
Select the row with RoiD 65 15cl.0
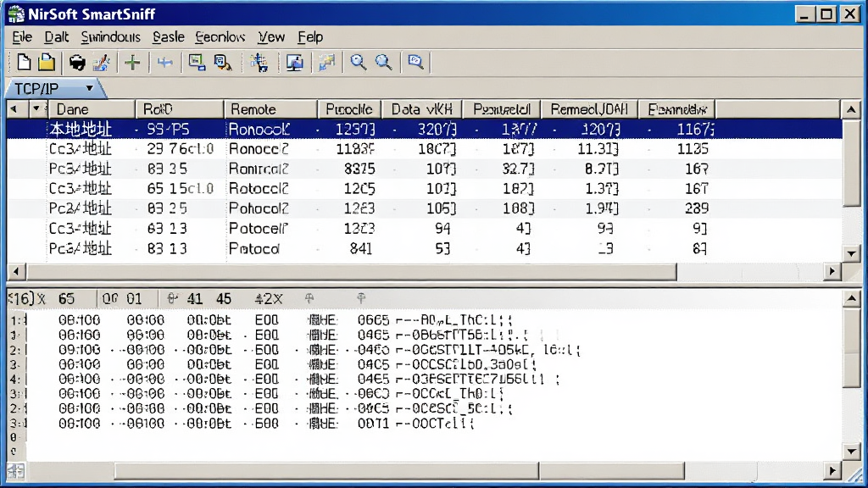[425, 189]
